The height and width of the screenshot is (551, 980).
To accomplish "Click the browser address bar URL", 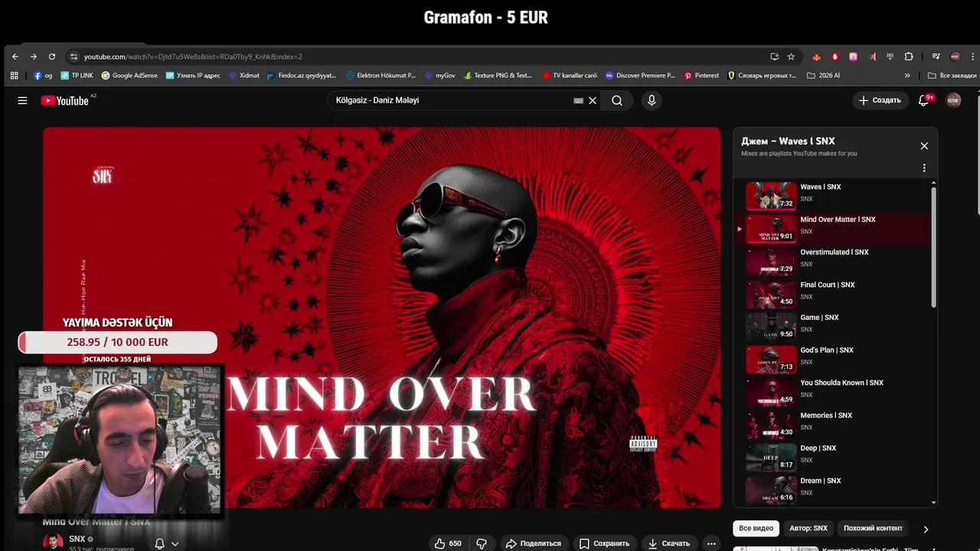I will [x=193, y=57].
